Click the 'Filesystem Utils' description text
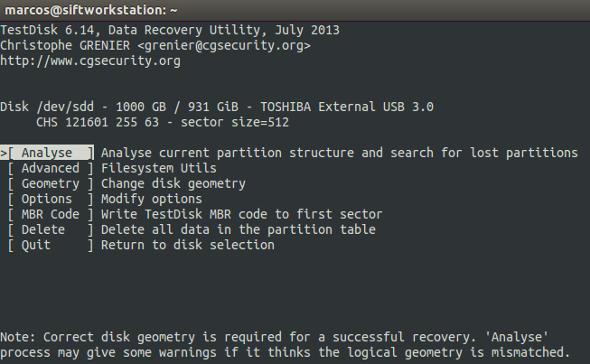590x364 pixels. (159, 168)
